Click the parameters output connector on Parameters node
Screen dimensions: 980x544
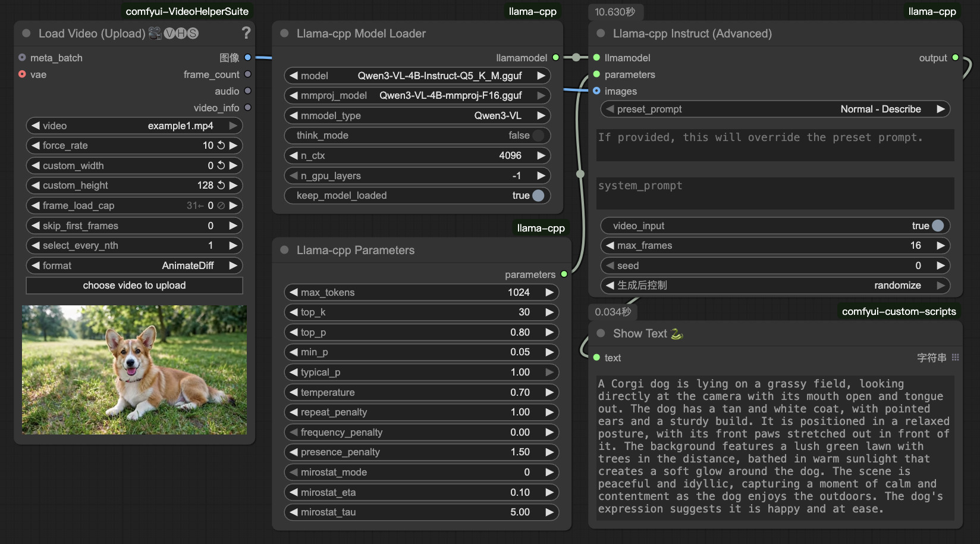(x=564, y=274)
